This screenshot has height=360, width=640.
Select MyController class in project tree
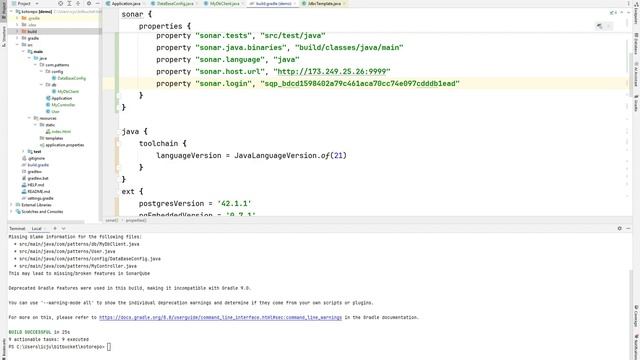[60, 105]
